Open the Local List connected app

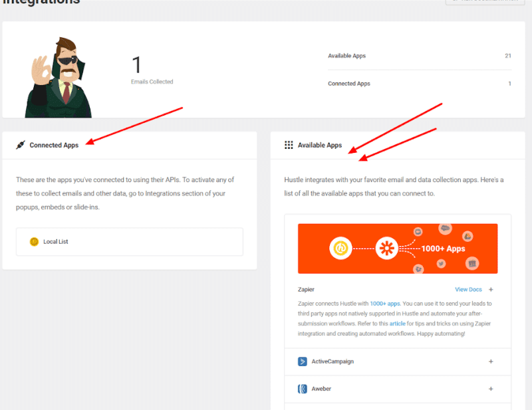click(x=130, y=242)
